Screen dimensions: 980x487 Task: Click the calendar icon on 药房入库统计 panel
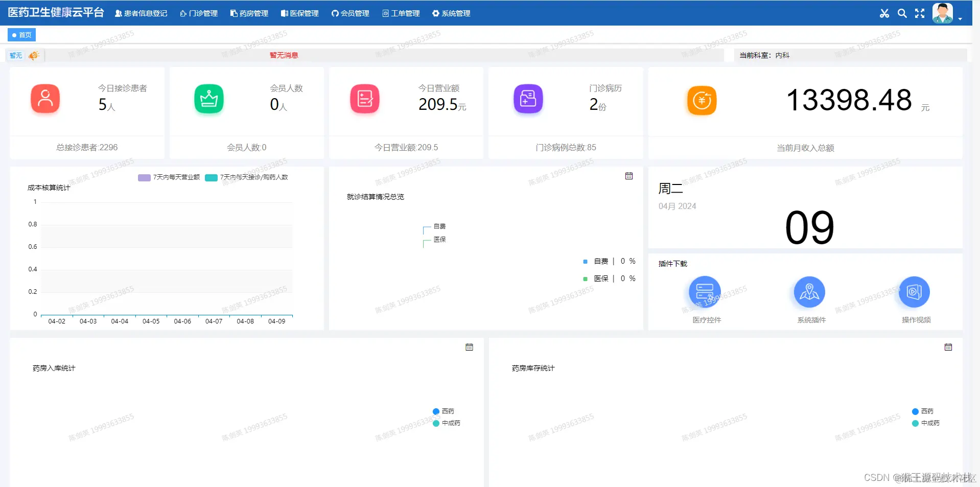click(469, 347)
